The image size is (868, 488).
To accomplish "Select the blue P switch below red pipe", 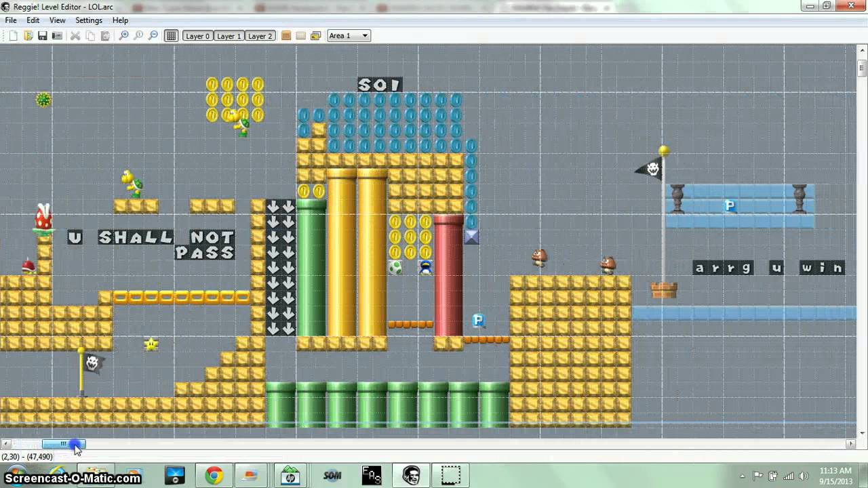I will point(478,321).
